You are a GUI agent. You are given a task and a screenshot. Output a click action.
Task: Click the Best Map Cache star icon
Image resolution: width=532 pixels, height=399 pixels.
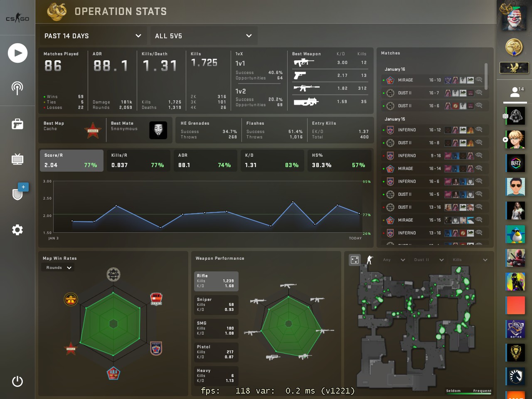tap(93, 130)
